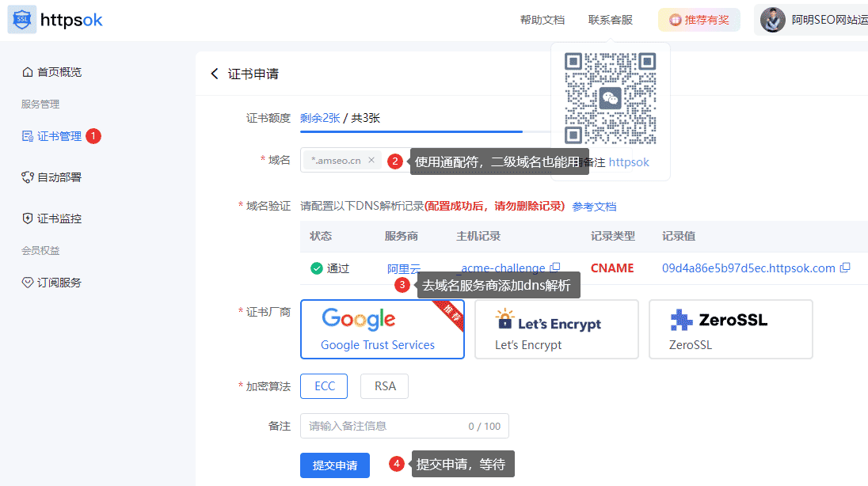
Task: Select Let's Encrypt vendor
Action: click(556, 329)
